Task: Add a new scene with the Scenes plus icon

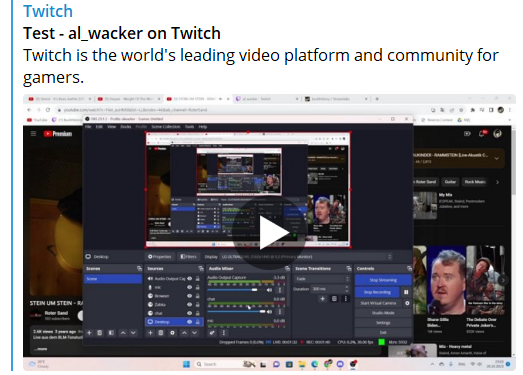Action: 89,333
